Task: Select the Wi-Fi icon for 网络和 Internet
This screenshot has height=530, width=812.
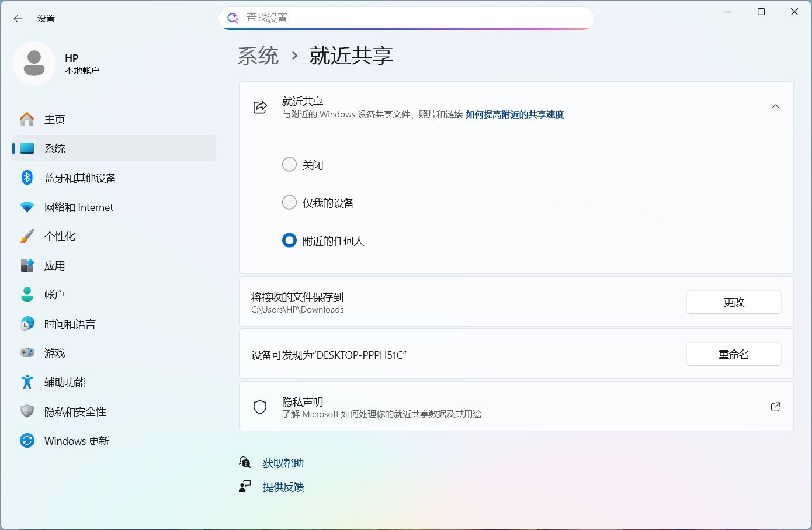Action: point(27,207)
